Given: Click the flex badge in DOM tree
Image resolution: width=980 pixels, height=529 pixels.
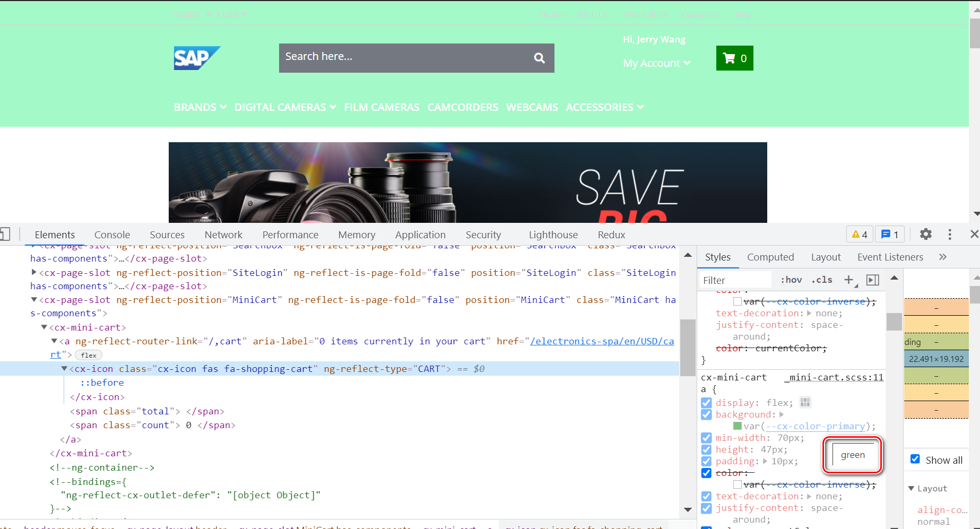Looking at the screenshot, I should click(89, 355).
